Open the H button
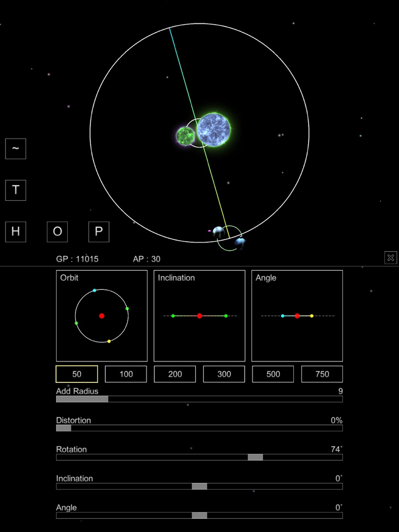399x532 pixels. (x=16, y=232)
